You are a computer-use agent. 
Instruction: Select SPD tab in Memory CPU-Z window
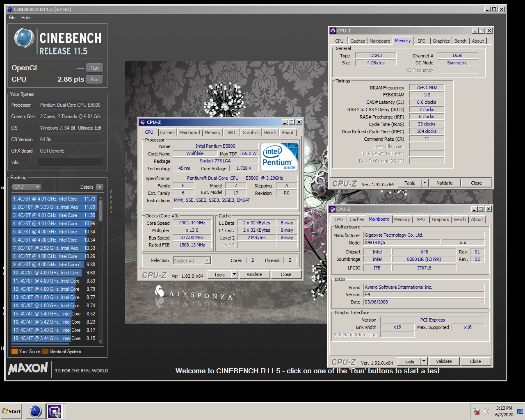pyautogui.click(x=422, y=41)
